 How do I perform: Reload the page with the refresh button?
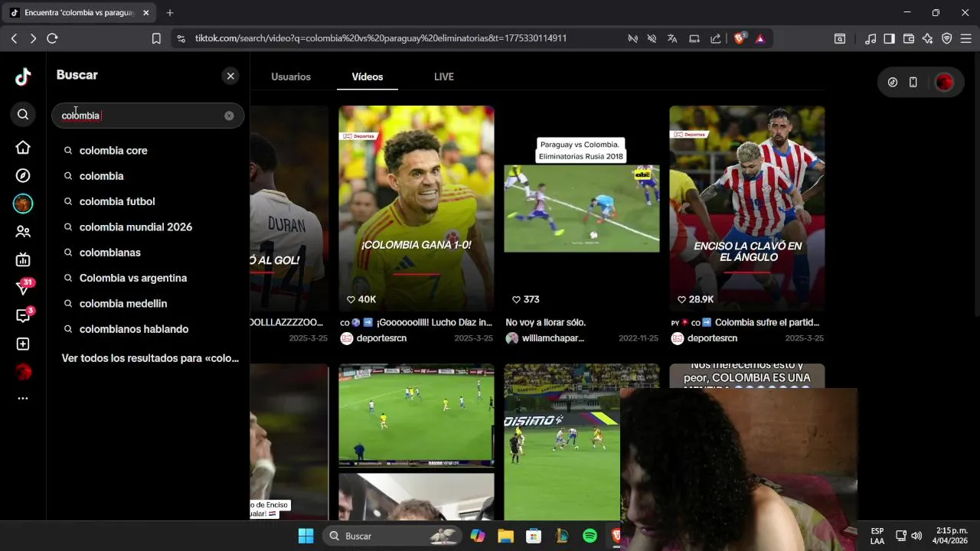52,38
